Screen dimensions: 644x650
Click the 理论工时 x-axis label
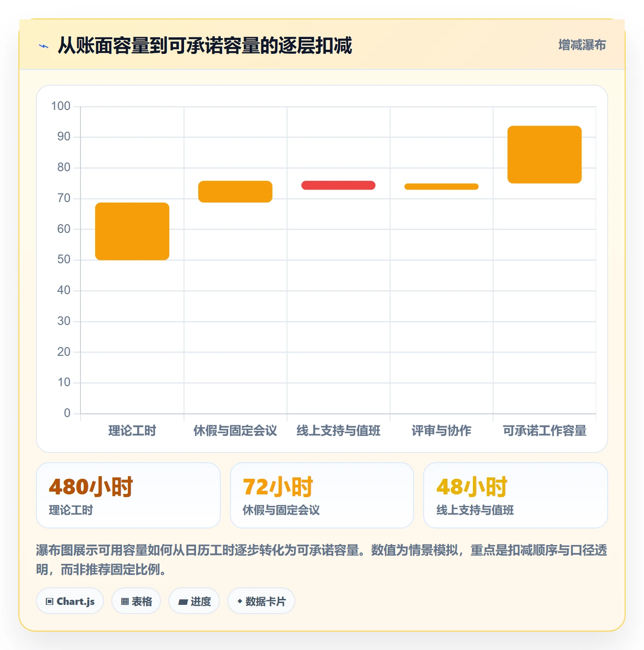[x=132, y=430]
